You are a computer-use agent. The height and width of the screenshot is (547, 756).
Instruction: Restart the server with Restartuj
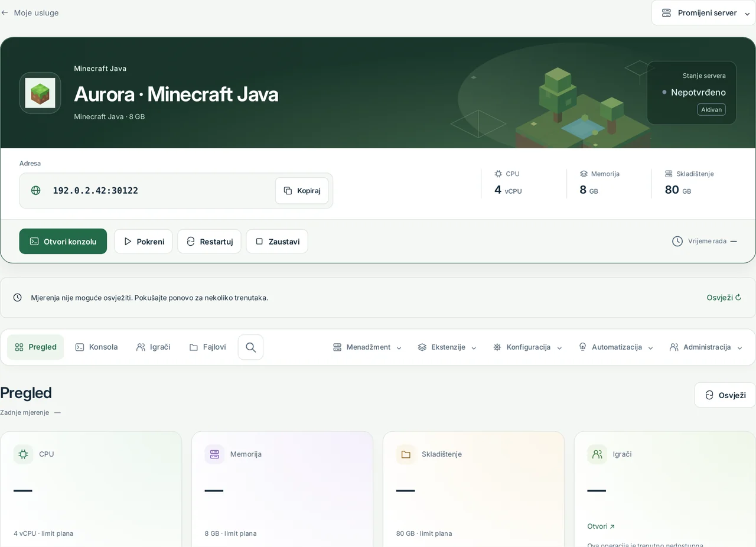(x=210, y=242)
